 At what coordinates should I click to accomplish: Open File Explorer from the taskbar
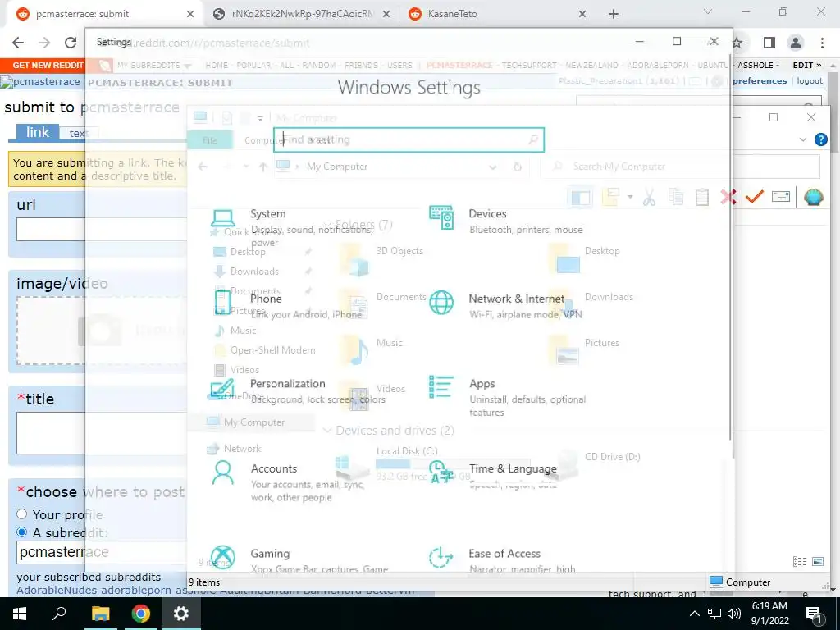(x=100, y=614)
